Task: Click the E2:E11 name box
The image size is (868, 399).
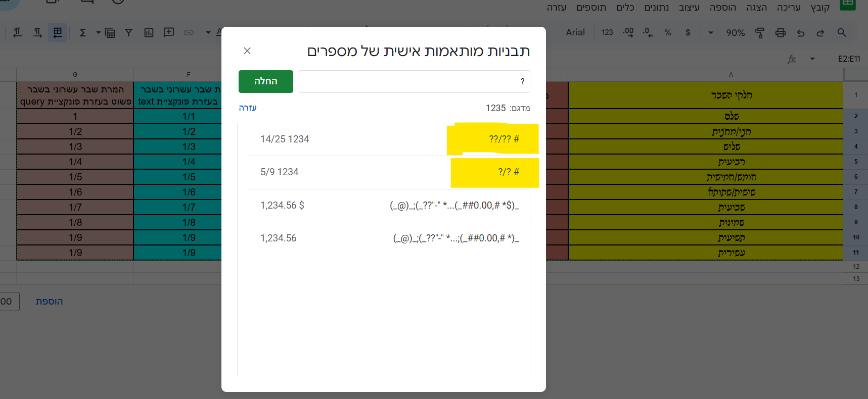Action: (x=849, y=59)
